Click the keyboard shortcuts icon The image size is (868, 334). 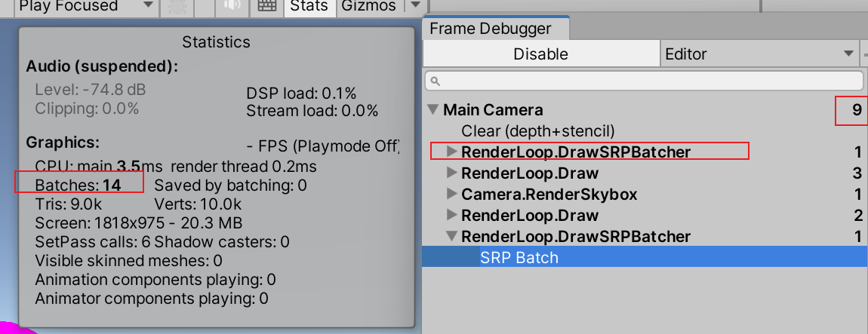click(266, 6)
